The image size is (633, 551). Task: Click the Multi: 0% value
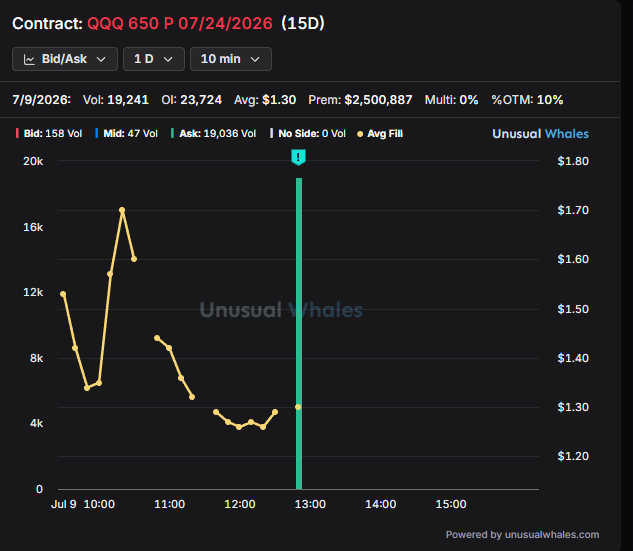(x=451, y=100)
